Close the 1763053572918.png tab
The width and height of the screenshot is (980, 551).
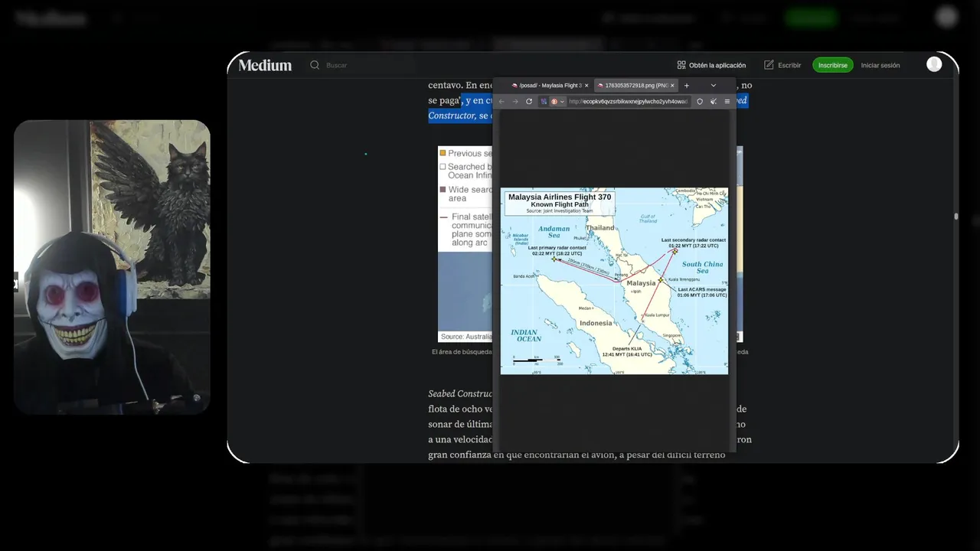[672, 86]
